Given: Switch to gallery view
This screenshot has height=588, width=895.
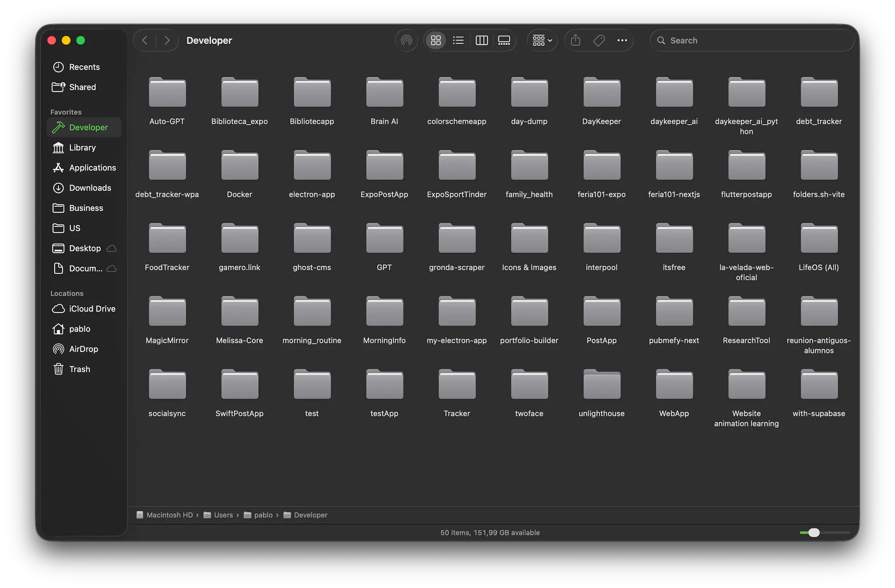Looking at the screenshot, I should (504, 41).
